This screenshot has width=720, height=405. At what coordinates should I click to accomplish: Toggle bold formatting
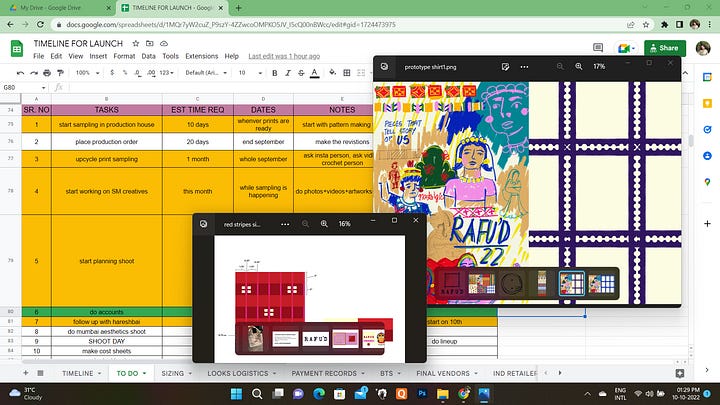click(x=275, y=73)
